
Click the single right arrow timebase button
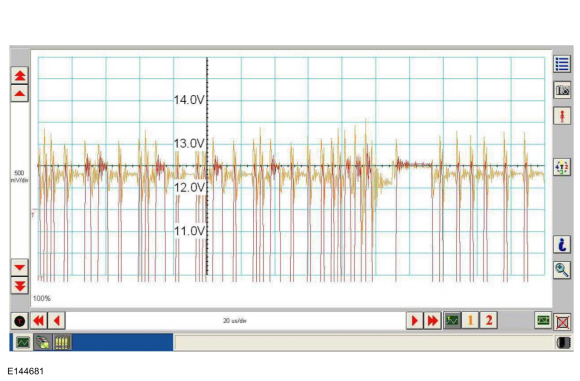pyautogui.click(x=415, y=320)
